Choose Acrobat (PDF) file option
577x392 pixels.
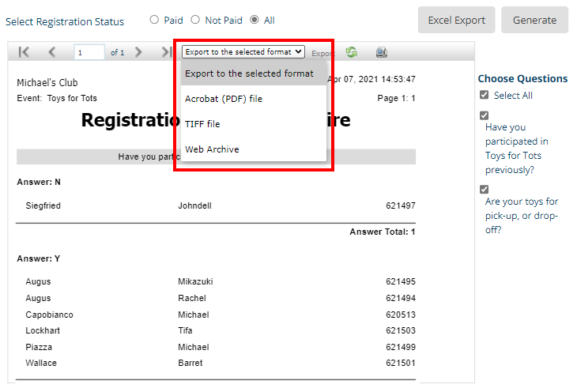click(224, 99)
